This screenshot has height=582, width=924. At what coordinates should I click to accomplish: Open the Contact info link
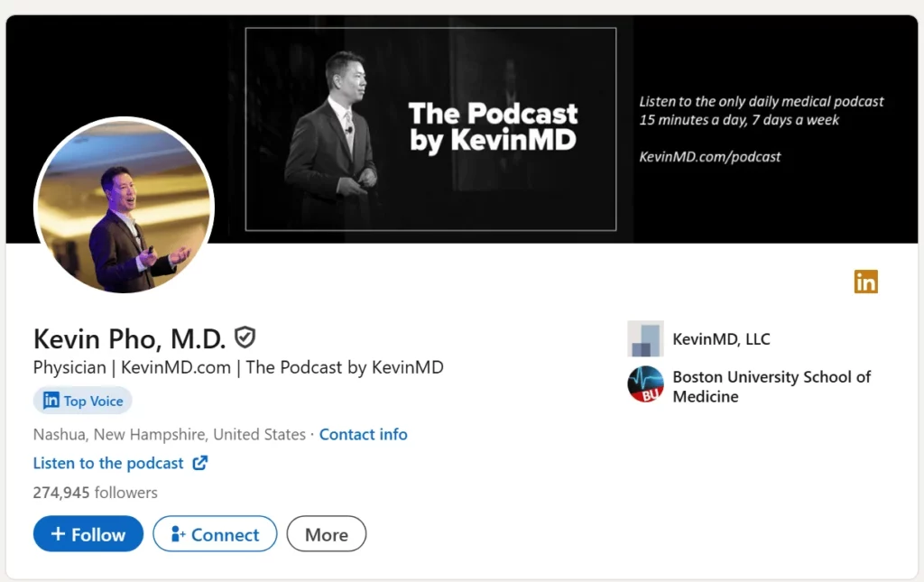pyautogui.click(x=363, y=434)
